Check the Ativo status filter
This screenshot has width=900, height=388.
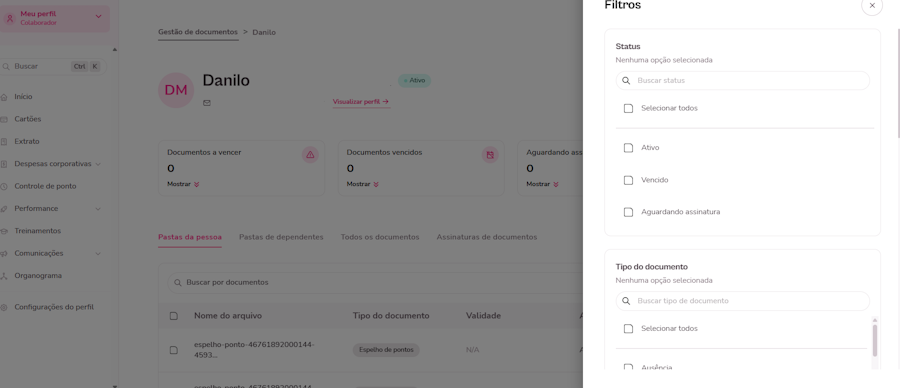point(628,148)
